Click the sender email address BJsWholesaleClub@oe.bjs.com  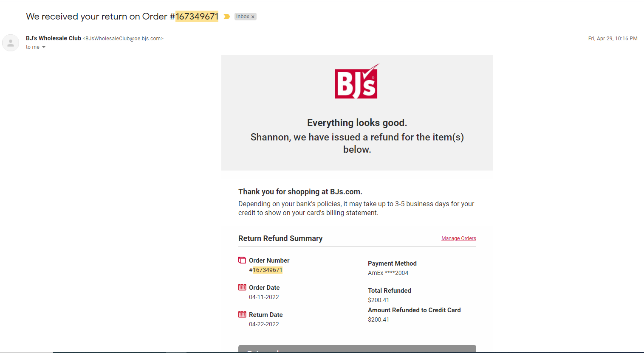(x=123, y=39)
